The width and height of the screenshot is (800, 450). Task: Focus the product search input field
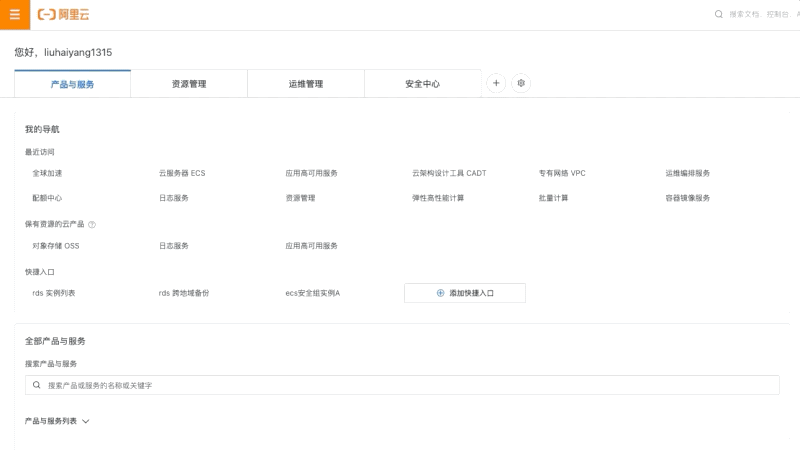point(402,385)
